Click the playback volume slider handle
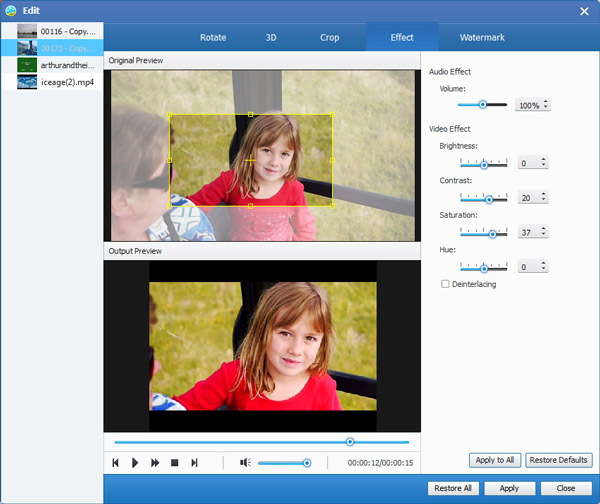This screenshot has height=504, width=600. coord(307,463)
